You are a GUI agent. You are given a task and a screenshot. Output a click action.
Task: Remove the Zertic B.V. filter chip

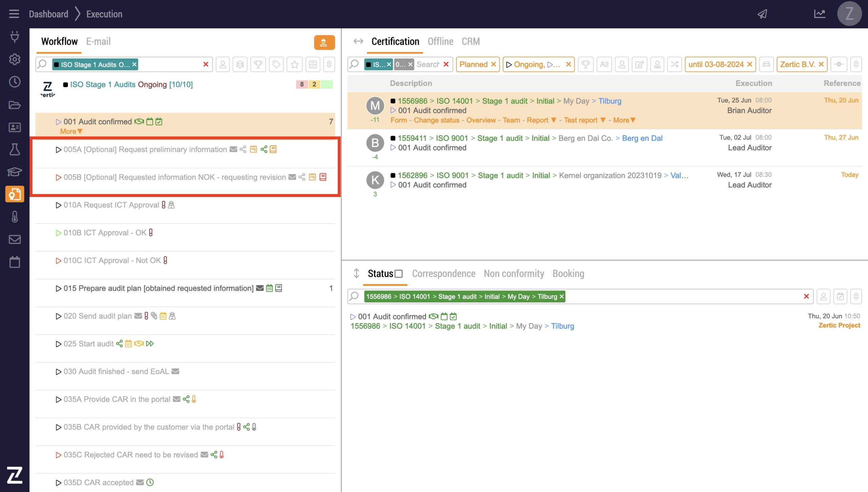[x=821, y=64]
